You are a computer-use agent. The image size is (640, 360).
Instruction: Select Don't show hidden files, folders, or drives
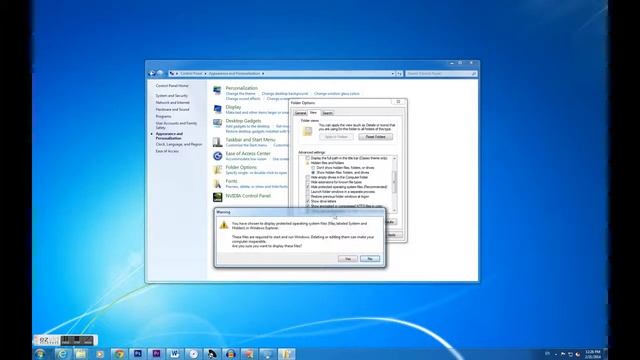click(x=313, y=168)
